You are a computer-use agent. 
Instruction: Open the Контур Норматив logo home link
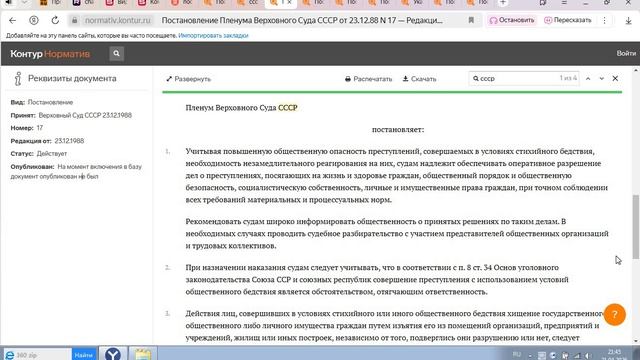(50, 53)
